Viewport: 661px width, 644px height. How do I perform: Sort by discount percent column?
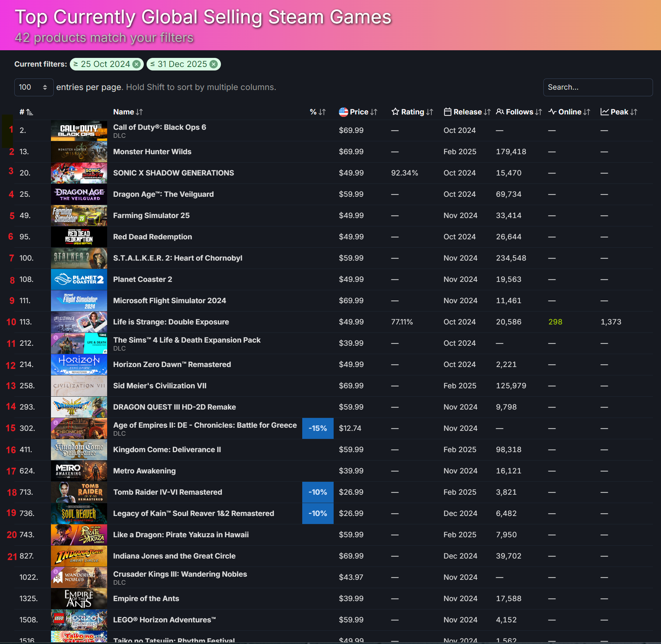click(x=318, y=112)
